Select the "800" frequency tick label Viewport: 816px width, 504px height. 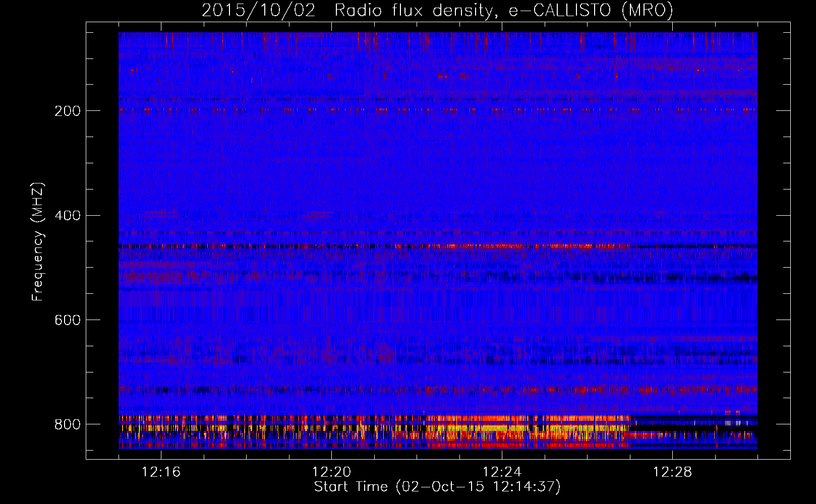click(x=67, y=425)
